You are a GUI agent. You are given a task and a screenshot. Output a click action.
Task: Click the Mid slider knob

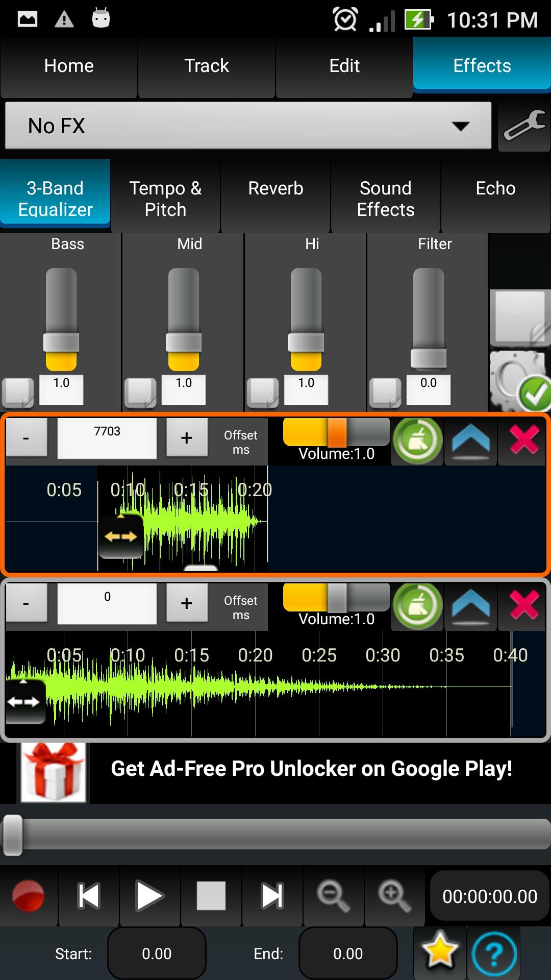[x=184, y=342]
